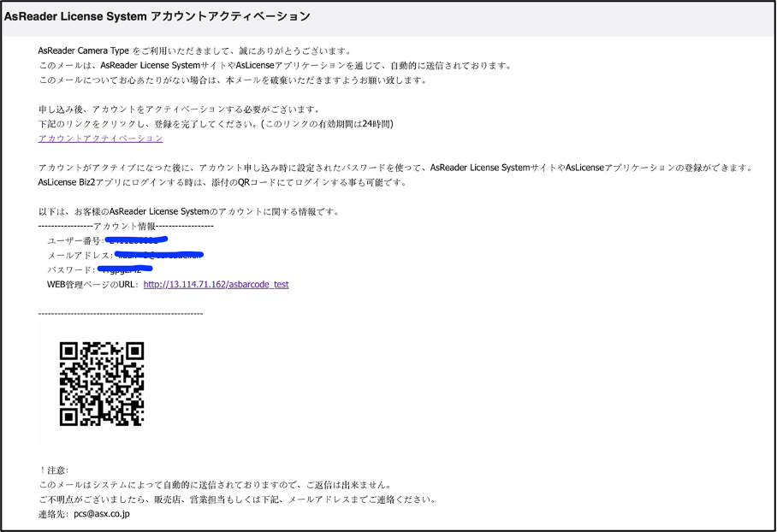Select the redacted パスワード password value
The image size is (777, 532).
(x=125, y=268)
